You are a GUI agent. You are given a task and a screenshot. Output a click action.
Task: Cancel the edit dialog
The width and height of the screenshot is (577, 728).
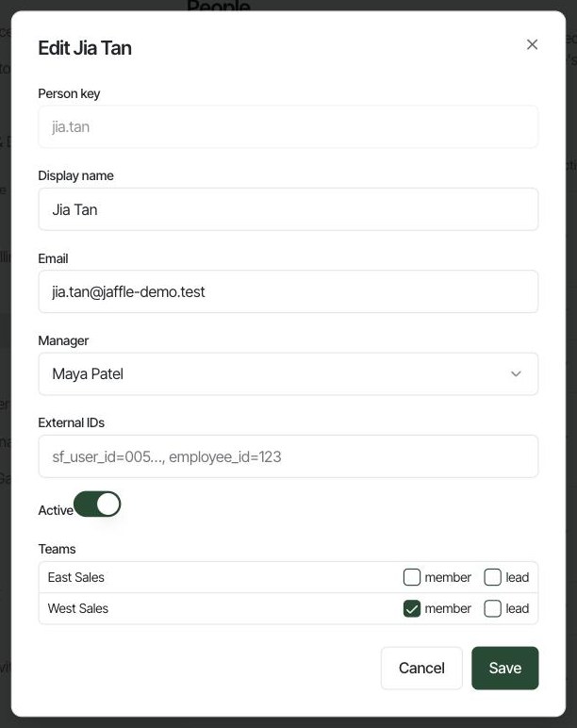pos(421,668)
